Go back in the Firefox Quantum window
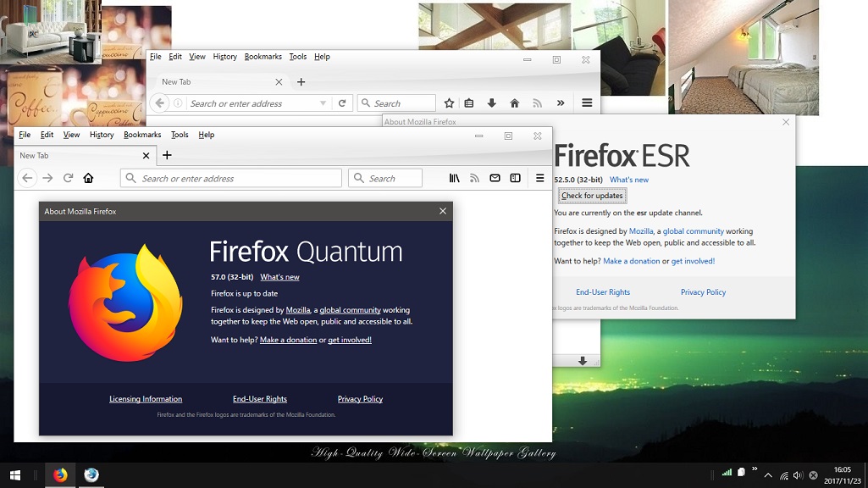 pyautogui.click(x=27, y=178)
